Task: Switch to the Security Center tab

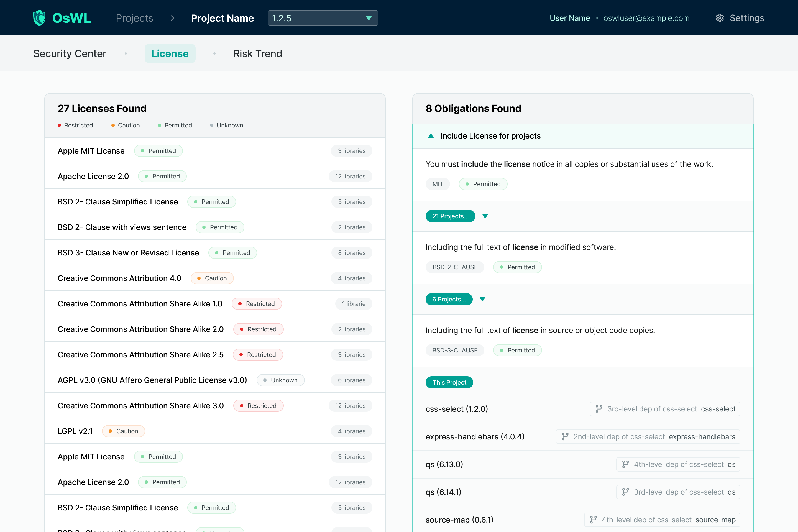Action: [x=70, y=53]
